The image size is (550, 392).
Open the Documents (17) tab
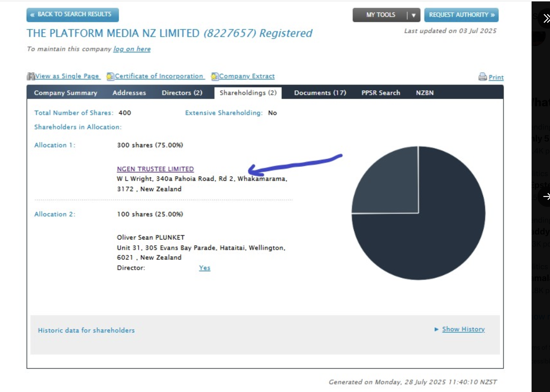pos(320,93)
